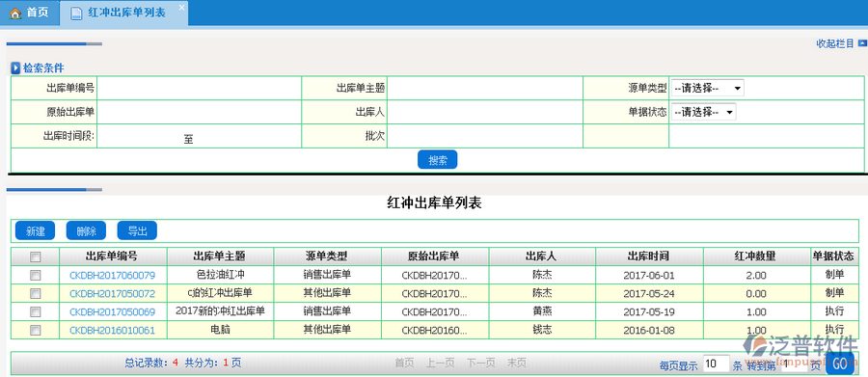868x377 pixels.
Task: Click the 搜索 button
Action: point(437,160)
